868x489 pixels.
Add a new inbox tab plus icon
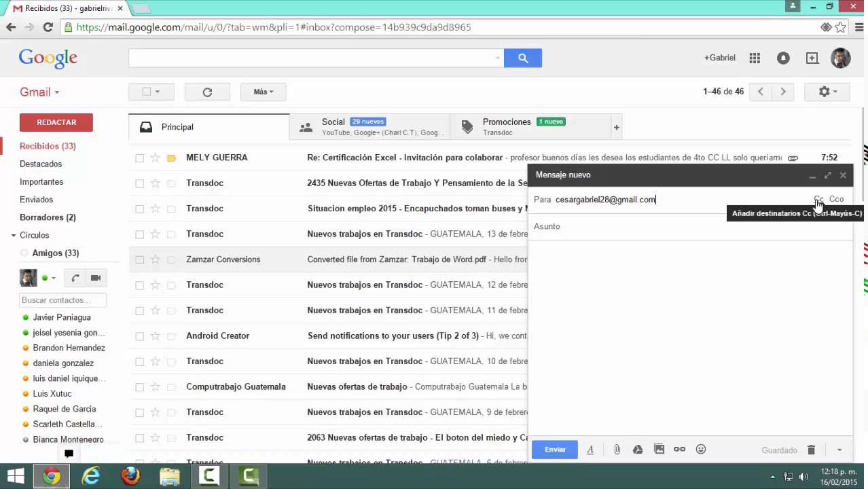617,127
